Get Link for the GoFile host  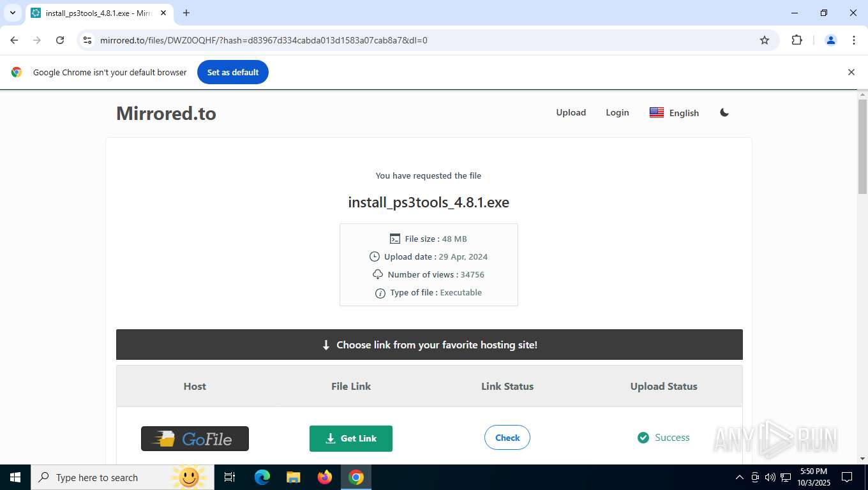351,438
